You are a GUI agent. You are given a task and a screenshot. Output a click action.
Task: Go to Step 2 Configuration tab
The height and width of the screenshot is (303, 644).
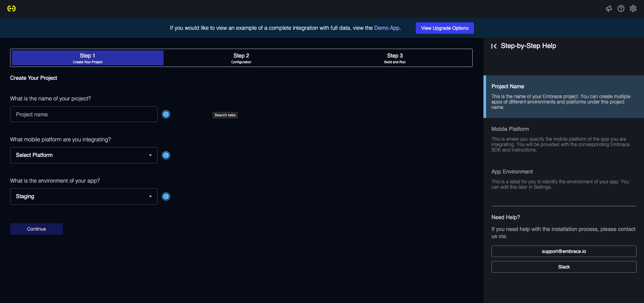point(241,58)
